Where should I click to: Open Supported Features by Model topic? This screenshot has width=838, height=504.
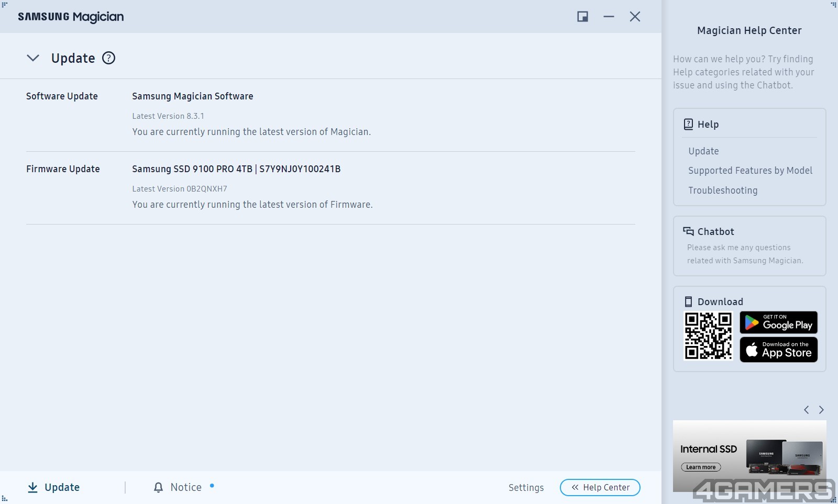tap(750, 171)
